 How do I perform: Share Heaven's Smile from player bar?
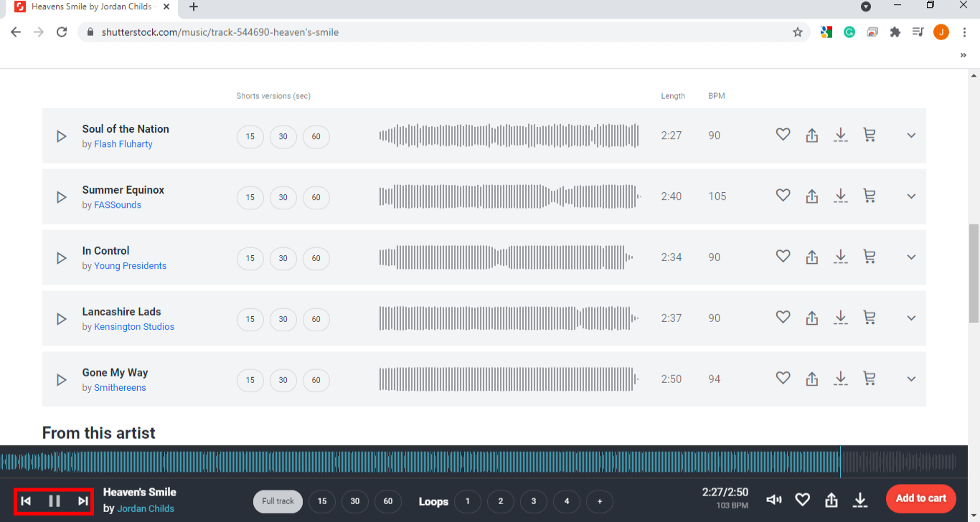click(831, 500)
